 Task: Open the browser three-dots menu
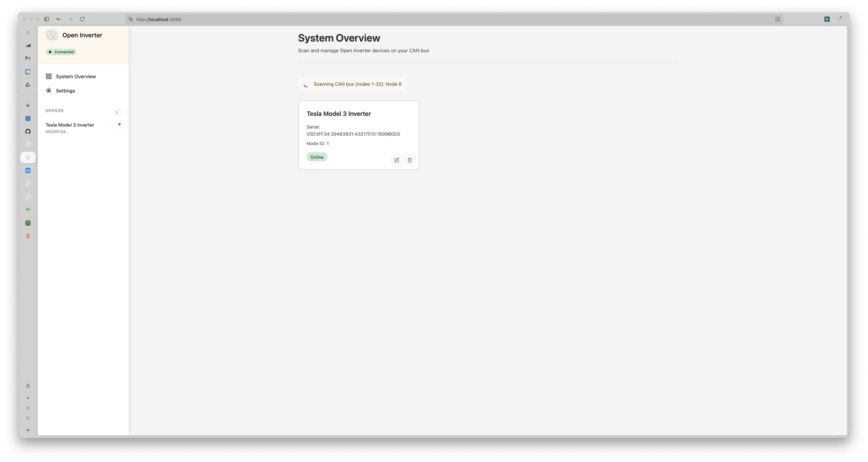click(x=839, y=19)
